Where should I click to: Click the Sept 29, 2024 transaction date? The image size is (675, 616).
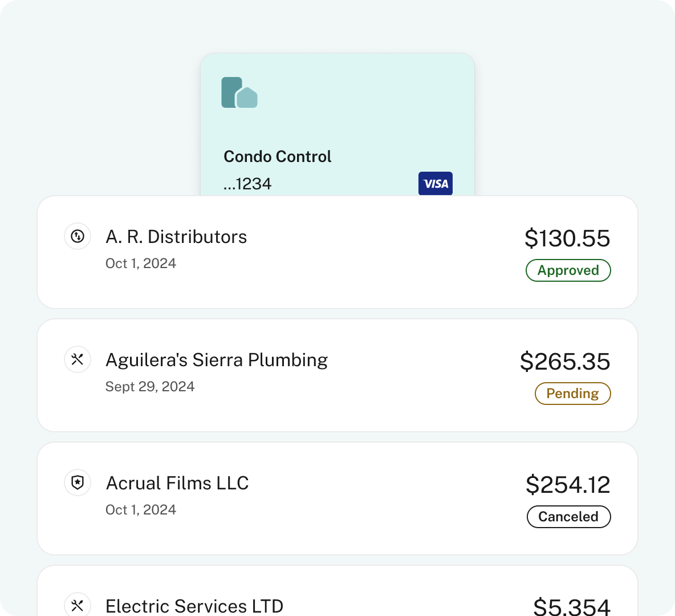[x=150, y=387]
